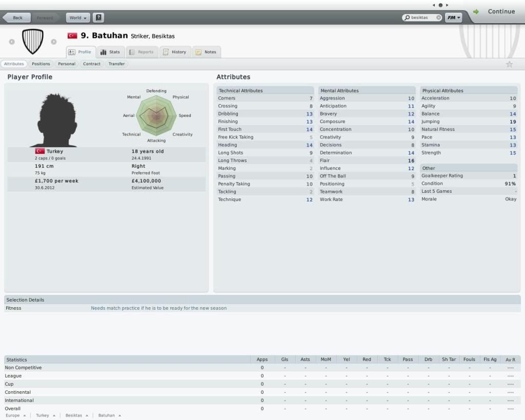Click the favourite star icon

(x=509, y=64)
